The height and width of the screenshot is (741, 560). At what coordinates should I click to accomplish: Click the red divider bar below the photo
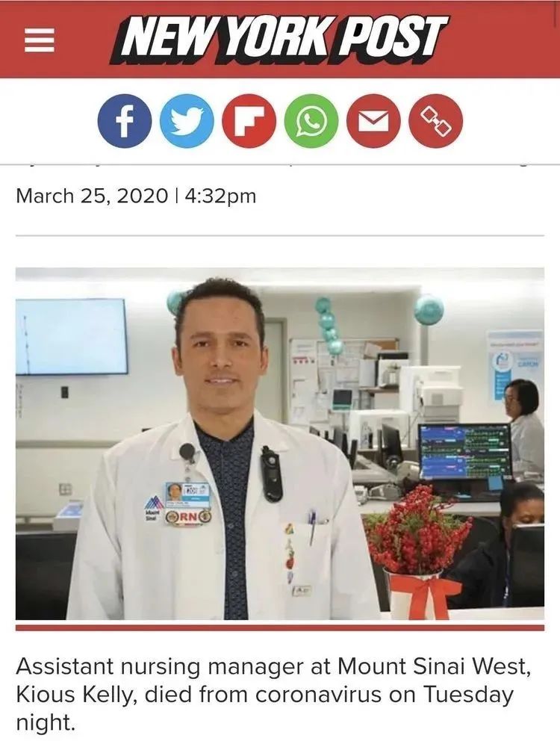(x=280, y=627)
